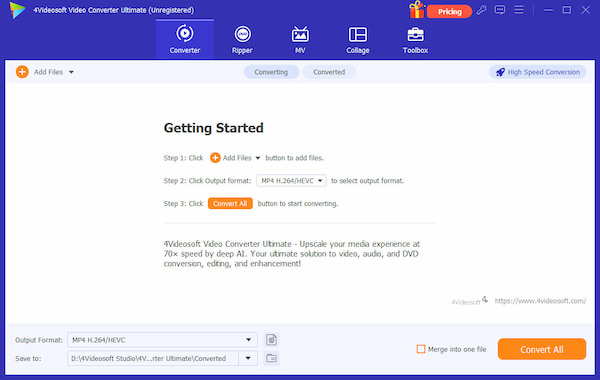Maximize the application window

(567, 10)
